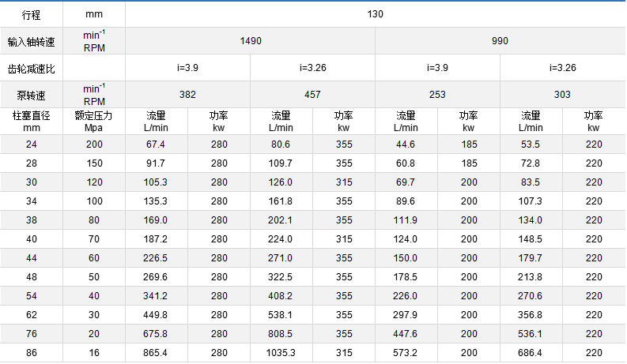The height and width of the screenshot is (364, 627).
Task: Click the 泵转速 row label
Action: tap(31, 95)
